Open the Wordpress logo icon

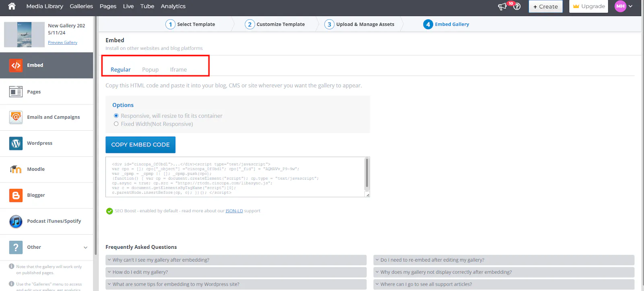click(x=16, y=143)
